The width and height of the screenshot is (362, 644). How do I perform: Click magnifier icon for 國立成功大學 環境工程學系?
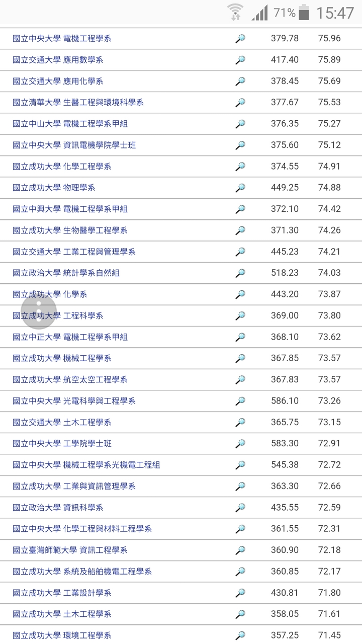point(240,635)
